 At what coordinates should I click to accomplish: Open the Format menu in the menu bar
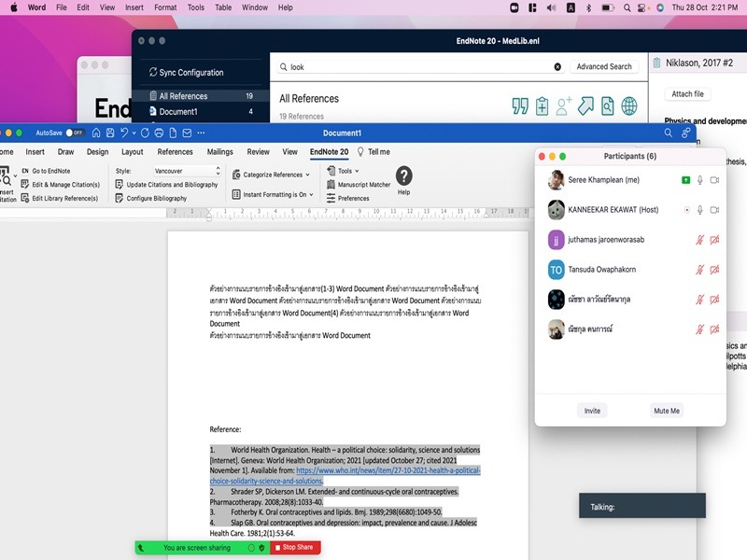point(165,7)
